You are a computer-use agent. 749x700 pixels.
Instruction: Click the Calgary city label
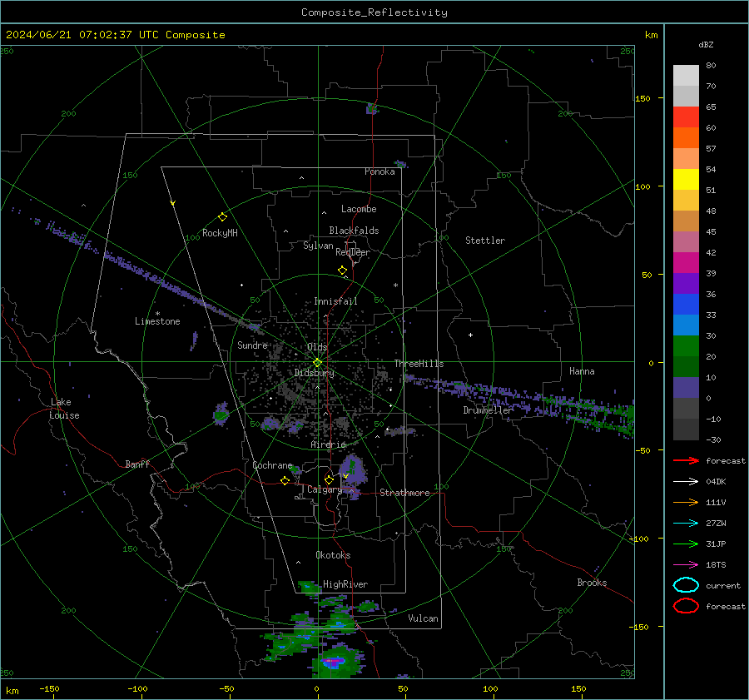click(x=325, y=489)
